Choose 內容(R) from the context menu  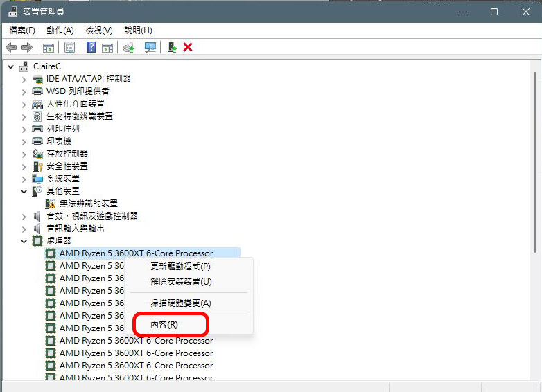[x=164, y=325]
